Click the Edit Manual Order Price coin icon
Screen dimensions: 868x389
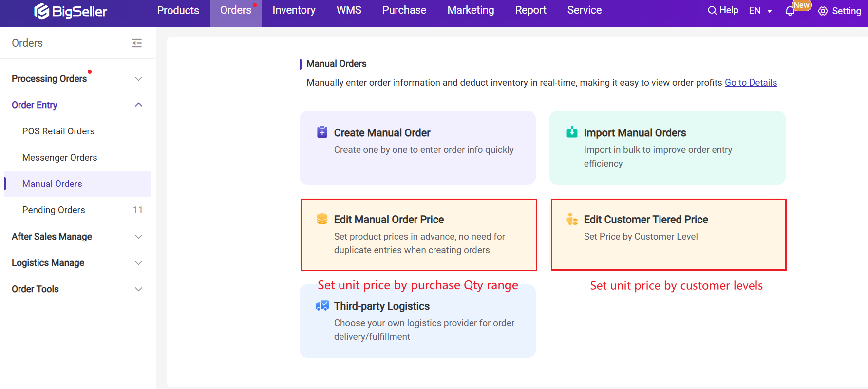pyautogui.click(x=322, y=219)
